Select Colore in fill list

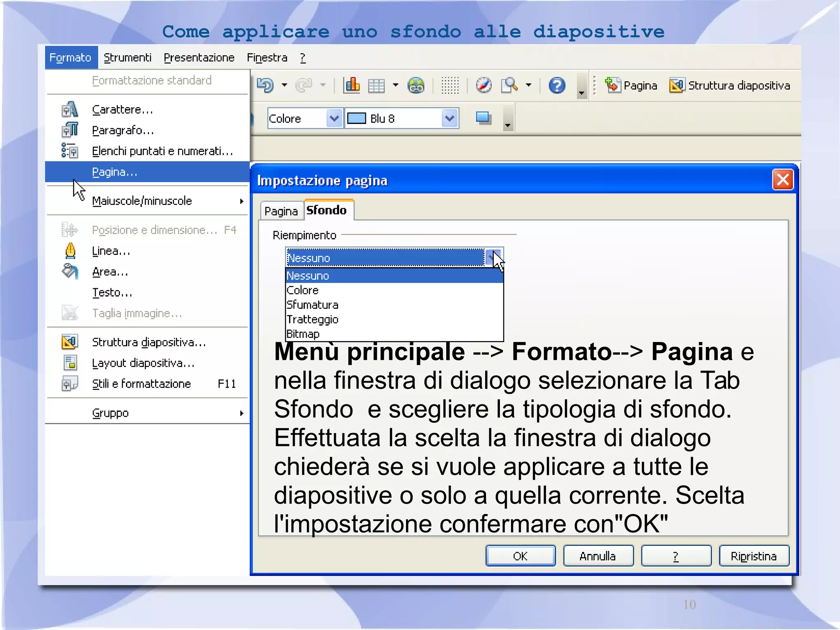pyautogui.click(x=394, y=290)
